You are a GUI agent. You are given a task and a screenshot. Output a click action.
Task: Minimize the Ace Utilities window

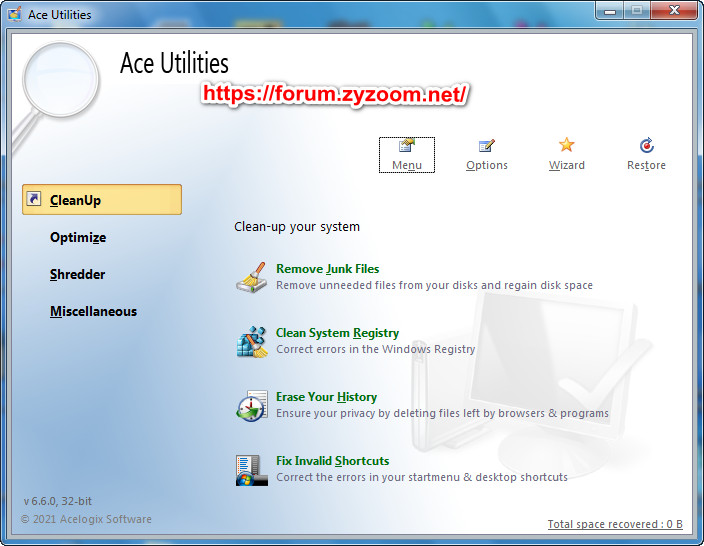point(610,11)
